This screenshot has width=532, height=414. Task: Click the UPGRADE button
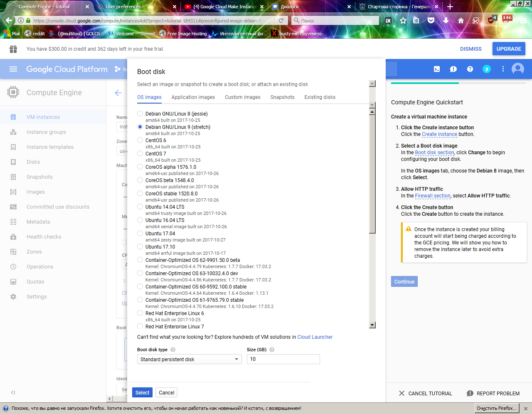click(x=509, y=49)
